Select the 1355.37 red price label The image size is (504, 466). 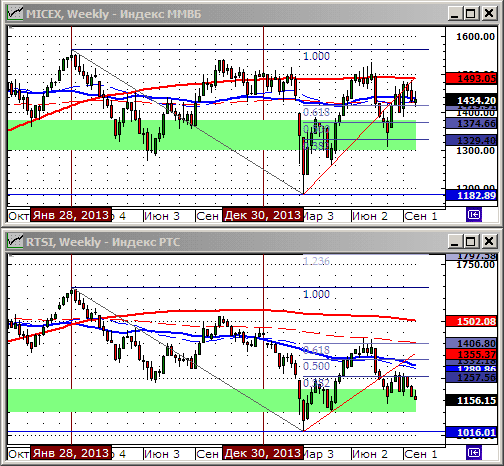(x=471, y=354)
